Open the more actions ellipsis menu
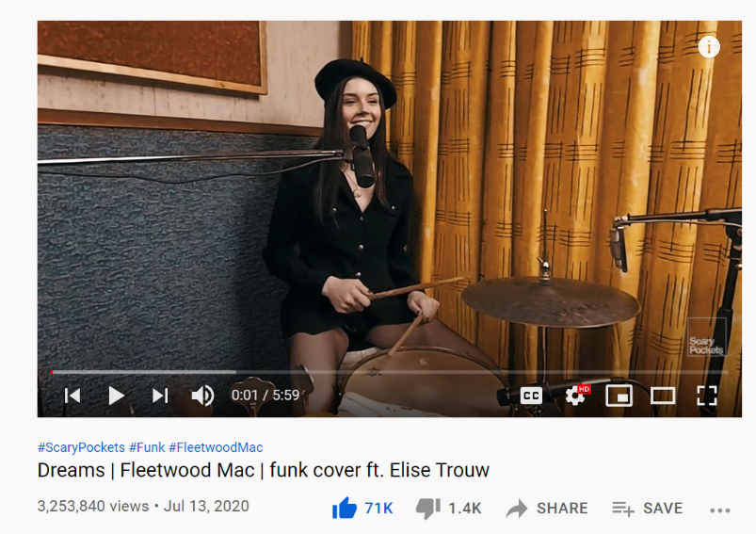Image resolution: width=756 pixels, height=534 pixels. (720, 510)
